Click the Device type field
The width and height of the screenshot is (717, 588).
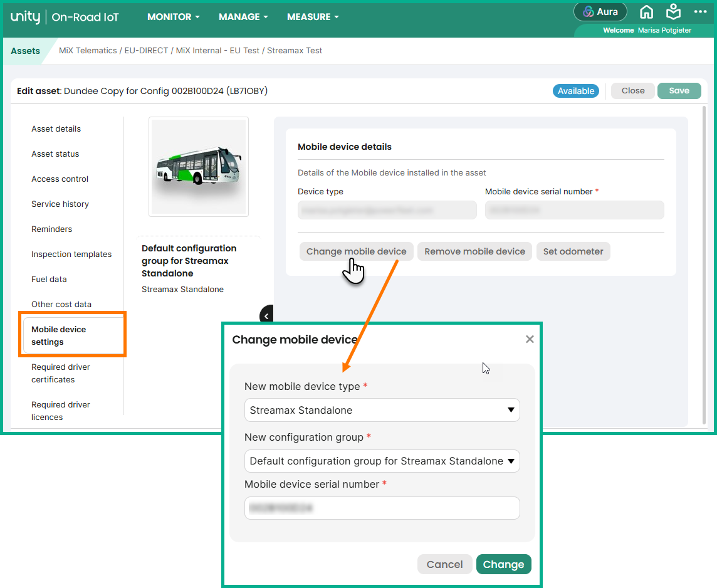[387, 211]
